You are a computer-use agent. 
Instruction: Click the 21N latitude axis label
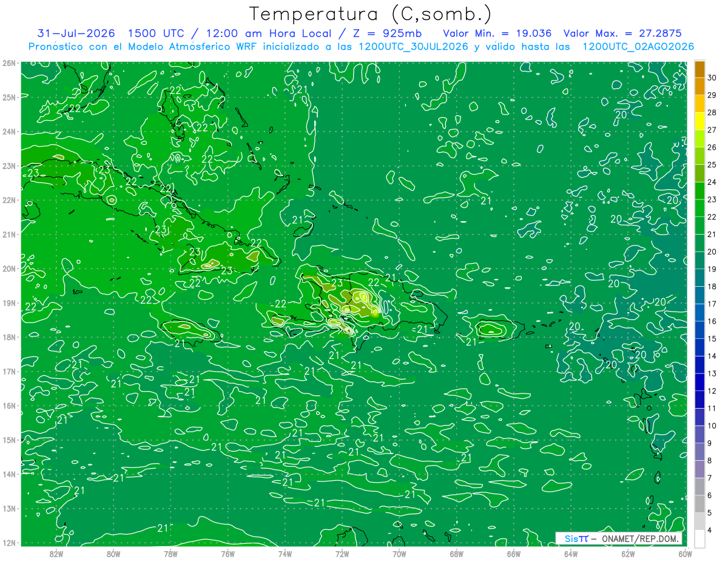8,234
